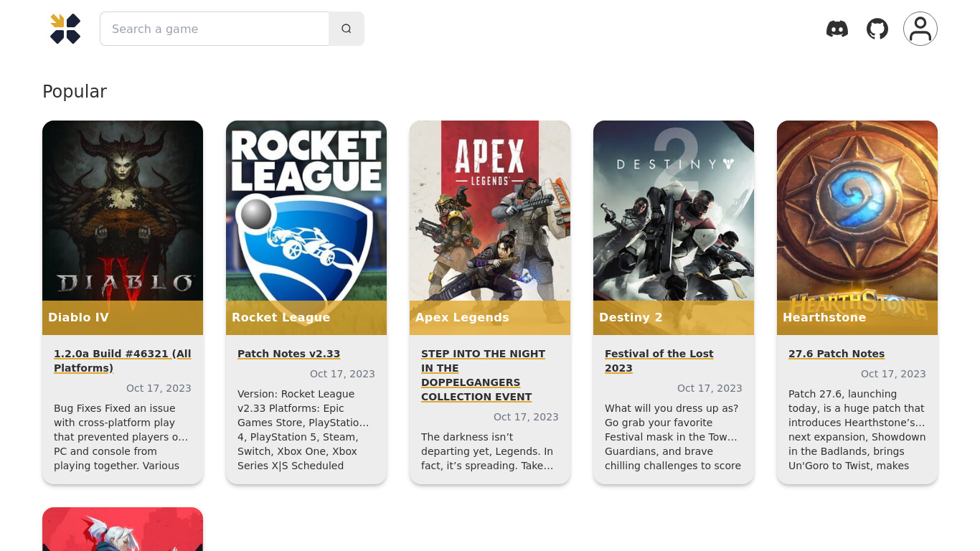Open the Doppelgangers Collection Event link

point(483,375)
